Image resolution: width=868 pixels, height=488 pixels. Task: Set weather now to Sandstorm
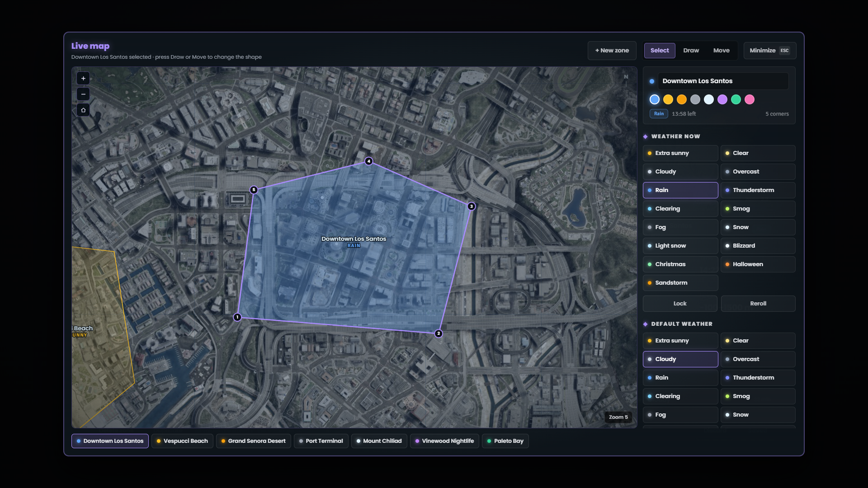click(x=680, y=283)
